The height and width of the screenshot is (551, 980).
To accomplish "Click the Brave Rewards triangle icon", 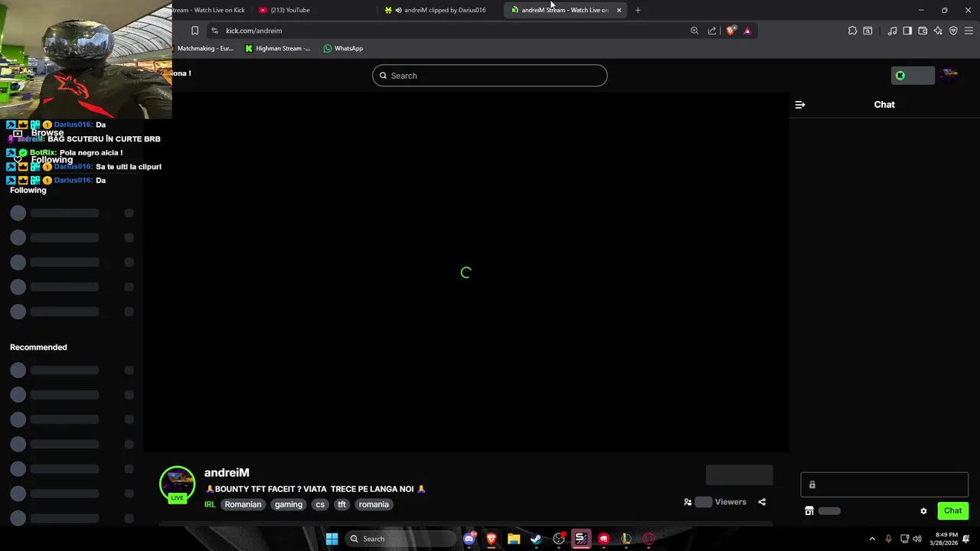I will [x=747, y=31].
